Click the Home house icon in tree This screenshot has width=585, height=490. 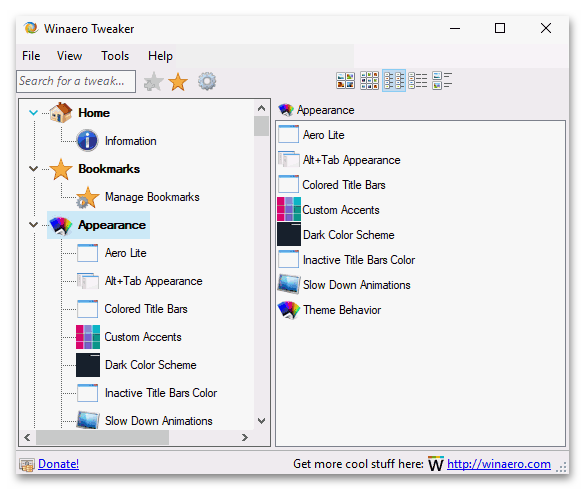tap(61, 112)
